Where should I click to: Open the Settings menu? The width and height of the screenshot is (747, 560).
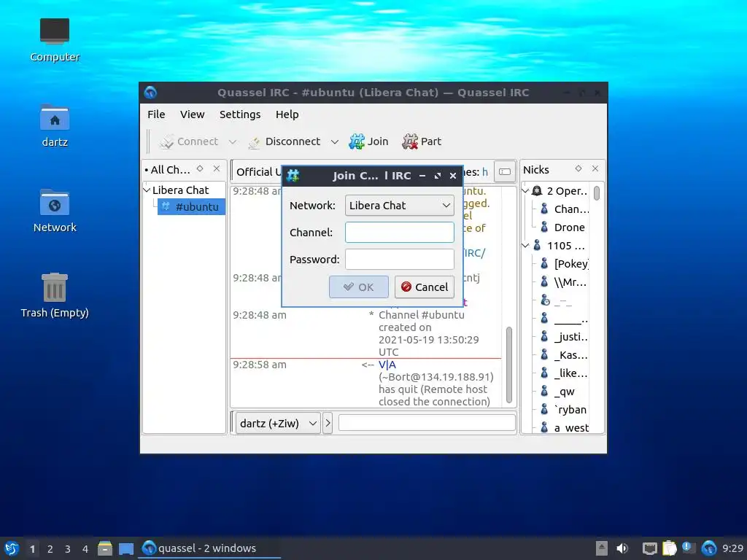[240, 114]
